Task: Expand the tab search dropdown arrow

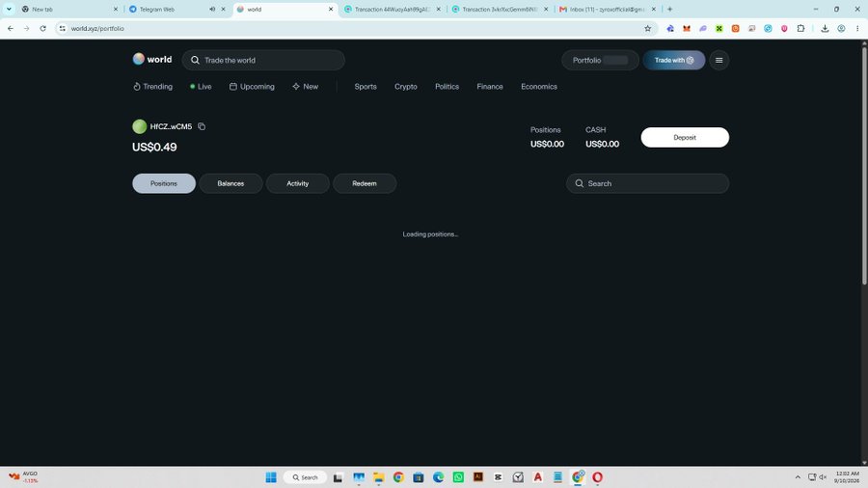Action: click(9, 9)
